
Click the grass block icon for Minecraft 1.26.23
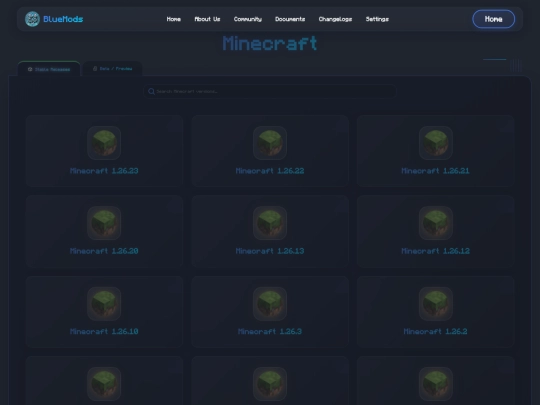click(104, 143)
